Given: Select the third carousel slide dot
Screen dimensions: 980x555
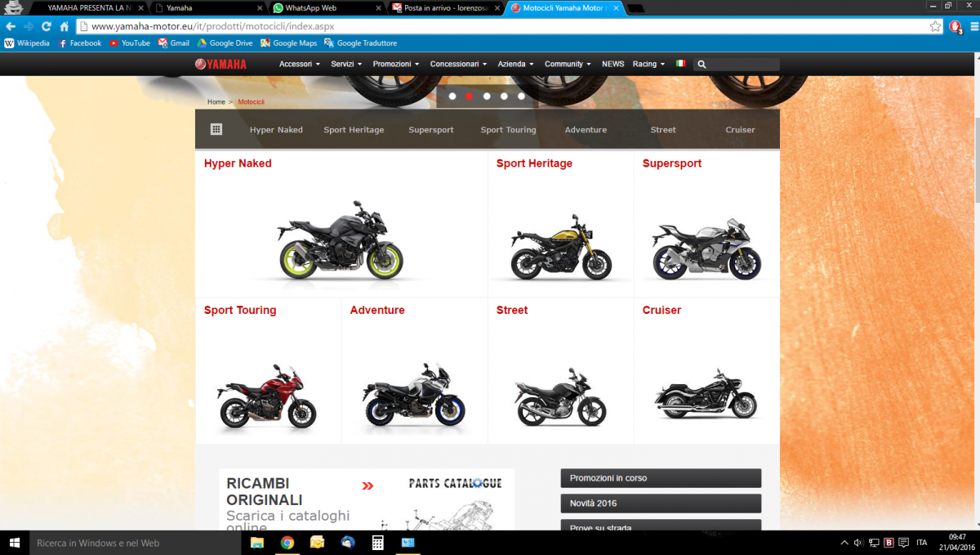Looking at the screenshot, I should 487,96.
